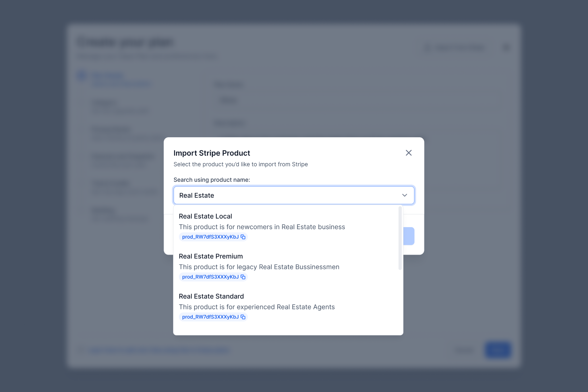Click the blurred close icon on background panel
The height and width of the screenshot is (392, 588).
[506, 47]
